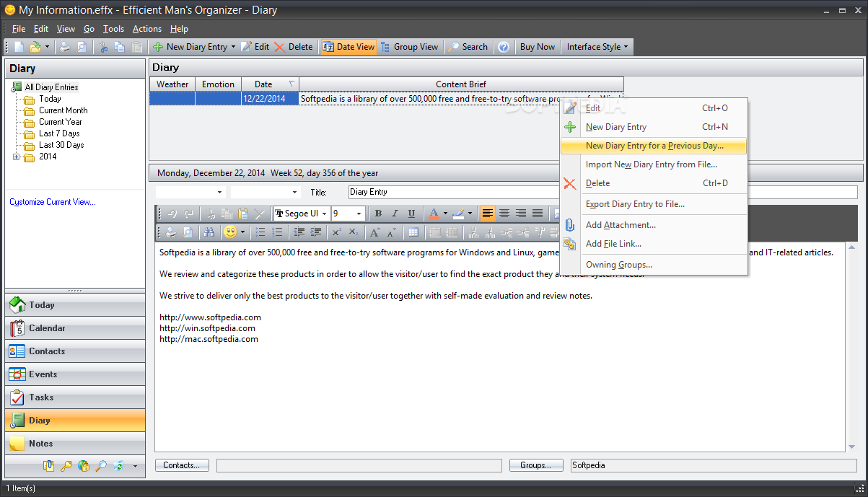This screenshot has height=497, width=868.
Task: Align text right
Action: coord(521,214)
